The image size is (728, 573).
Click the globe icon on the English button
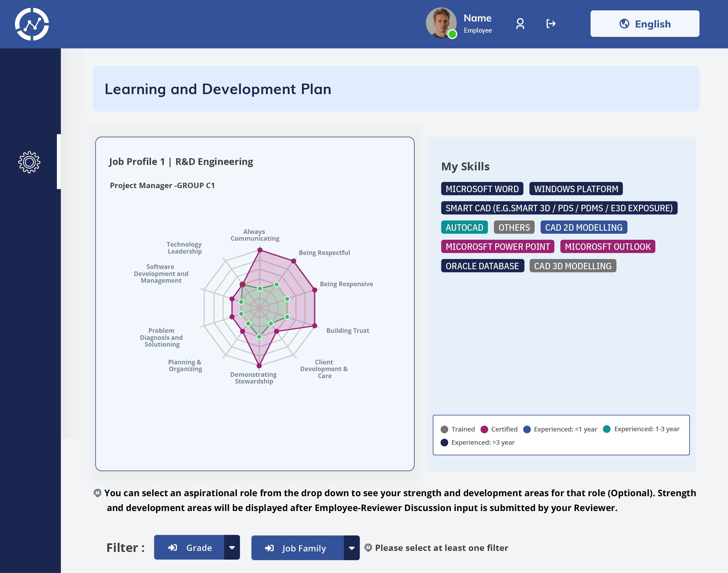(625, 24)
